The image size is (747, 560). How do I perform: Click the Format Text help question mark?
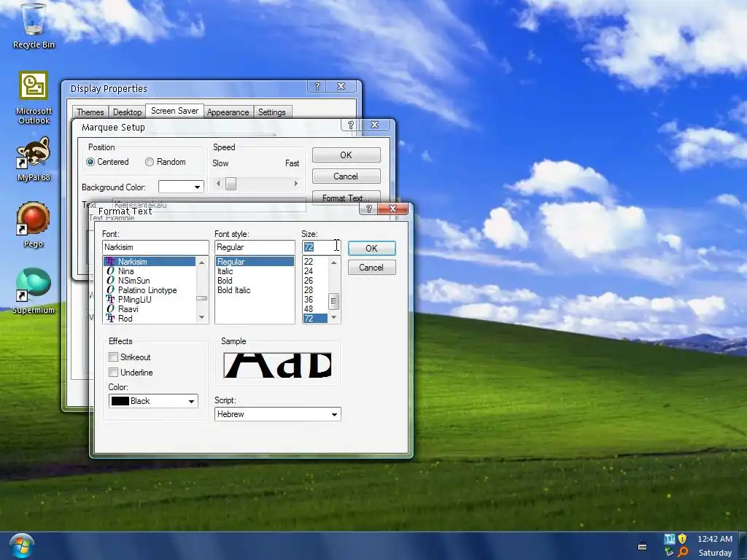(368, 209)
